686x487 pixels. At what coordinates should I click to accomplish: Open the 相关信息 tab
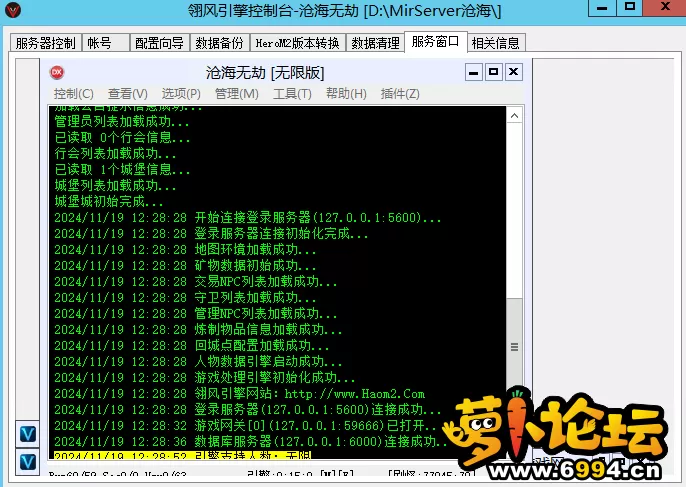click(496, 43)
